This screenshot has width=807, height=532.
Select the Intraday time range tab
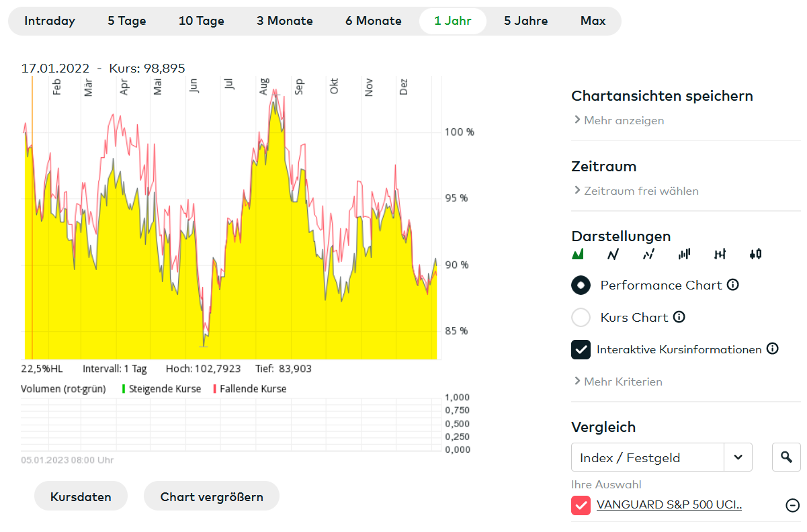pyautogui.click(x=50, y=21)
